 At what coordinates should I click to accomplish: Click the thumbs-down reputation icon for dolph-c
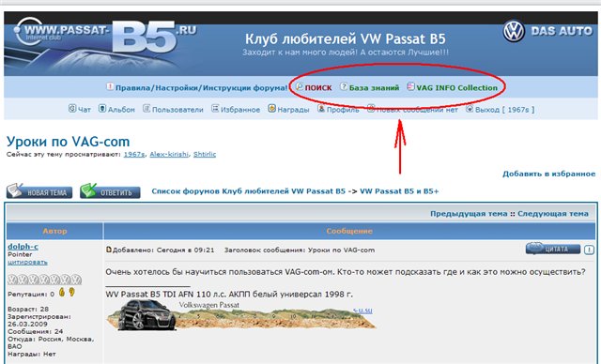71,293
